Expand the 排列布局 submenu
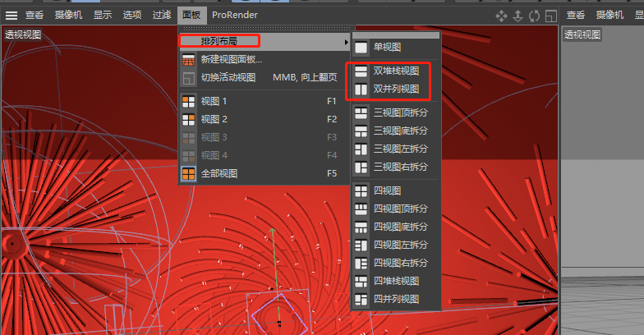This screenshot has height=335, width=644. [264, 41]
